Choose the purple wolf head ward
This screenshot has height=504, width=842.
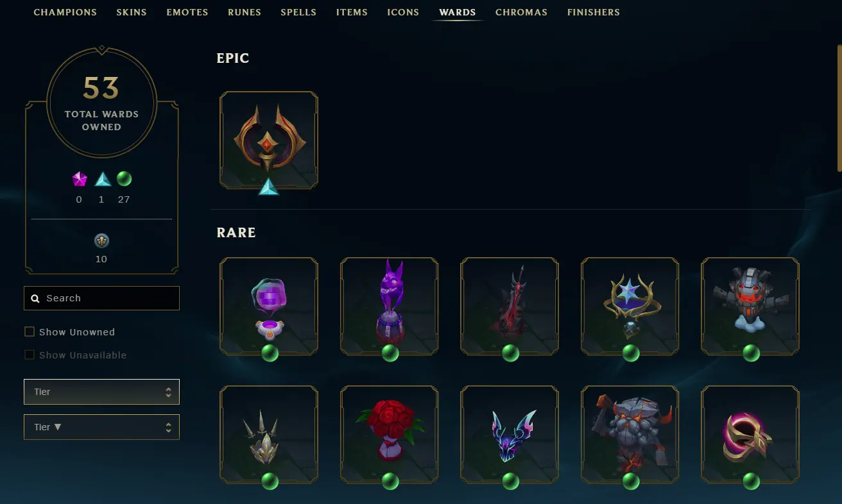coord(390,306)
